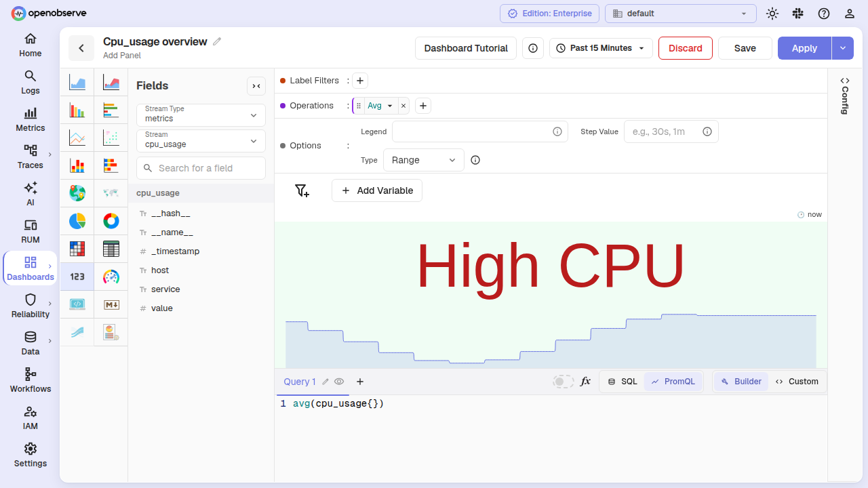This screenshot has height=488, width=868.
Task: Select the markdown panel type
Action: point(111,304)
